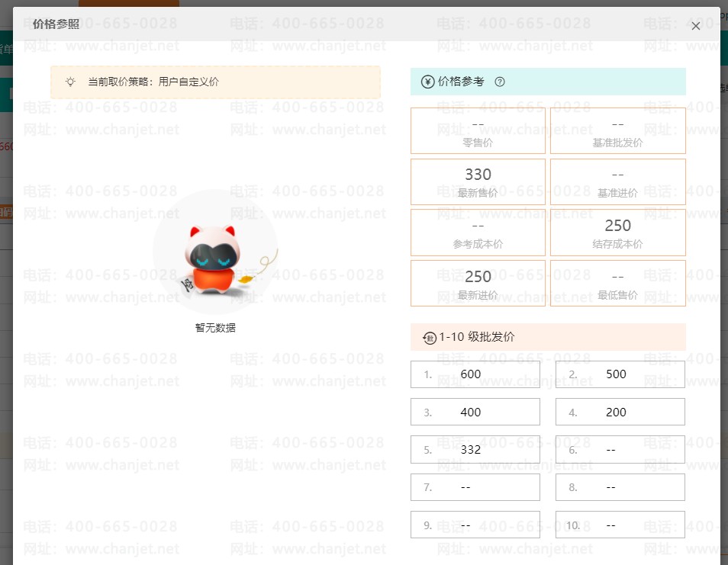Screen dimensions: 728x565
Task: Select the 结存成本价 250 card
Action: click(618, 233)
